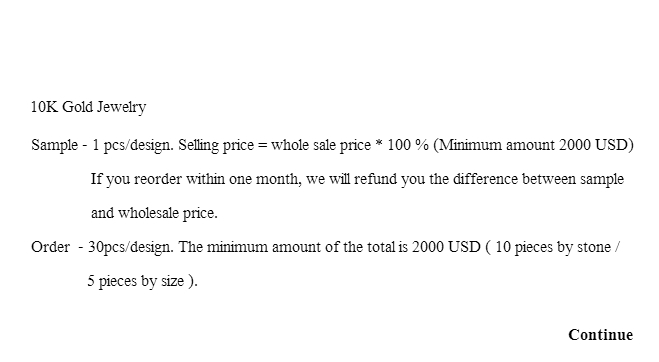
Task: Click the "30pcs/design." text
Action: (x=130, y=247)
